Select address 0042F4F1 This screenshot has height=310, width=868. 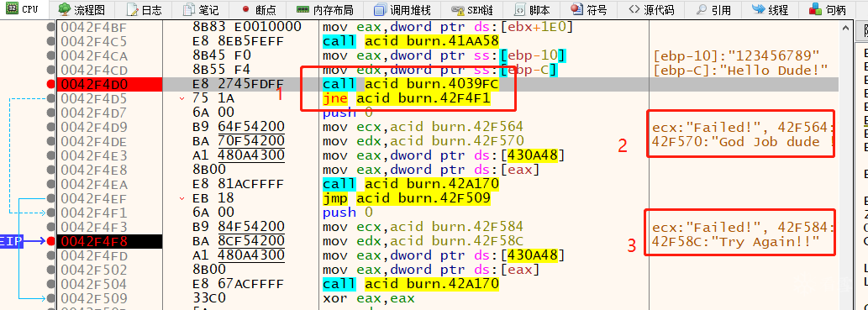click(93, 212)
